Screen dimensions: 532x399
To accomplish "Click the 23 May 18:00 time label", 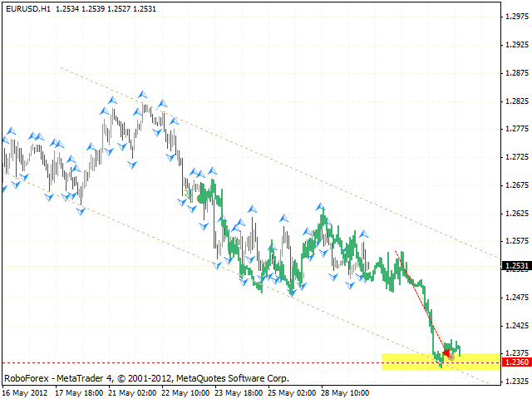I will tap(239, 391).
